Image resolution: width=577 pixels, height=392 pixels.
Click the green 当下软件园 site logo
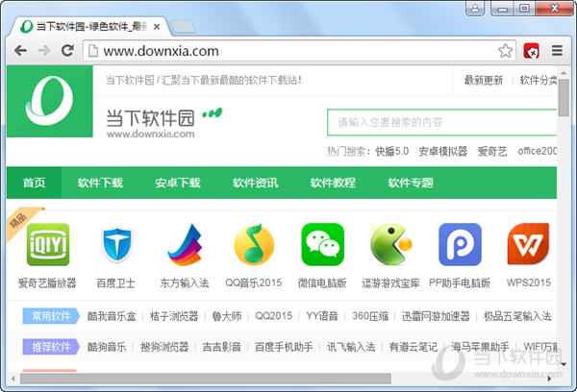pyautogui.click(x=50, y=102)
